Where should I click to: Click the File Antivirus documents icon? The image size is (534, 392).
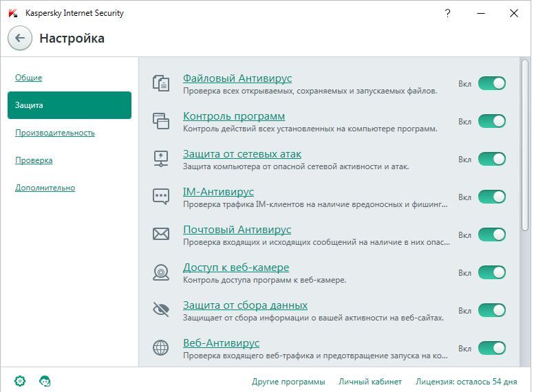tap(160, 83)
